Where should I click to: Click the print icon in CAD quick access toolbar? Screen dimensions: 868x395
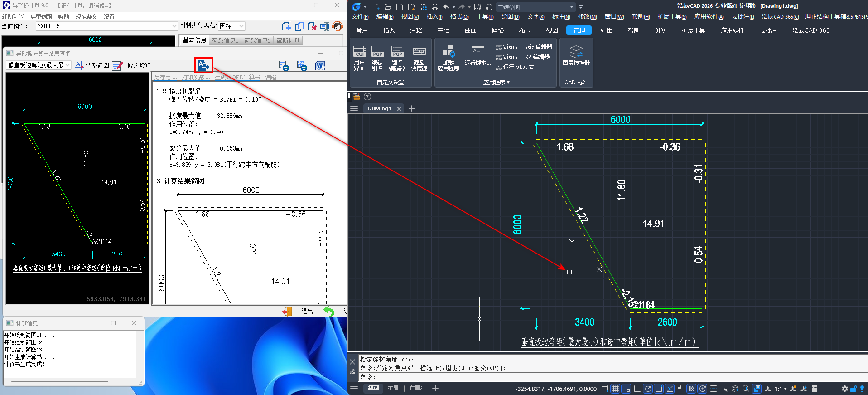point(435,7)
